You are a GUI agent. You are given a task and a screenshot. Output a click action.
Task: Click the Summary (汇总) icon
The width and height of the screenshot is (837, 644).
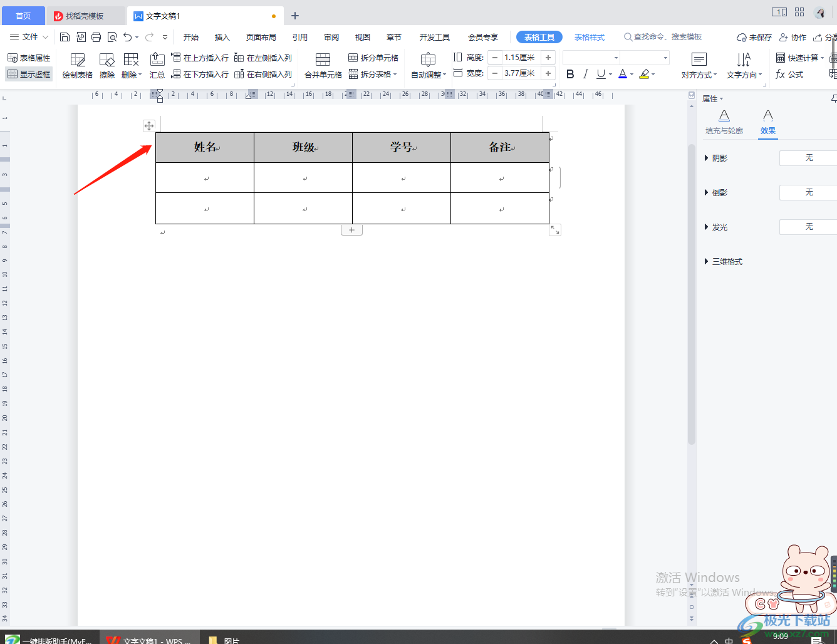click(x=157, y=66)
